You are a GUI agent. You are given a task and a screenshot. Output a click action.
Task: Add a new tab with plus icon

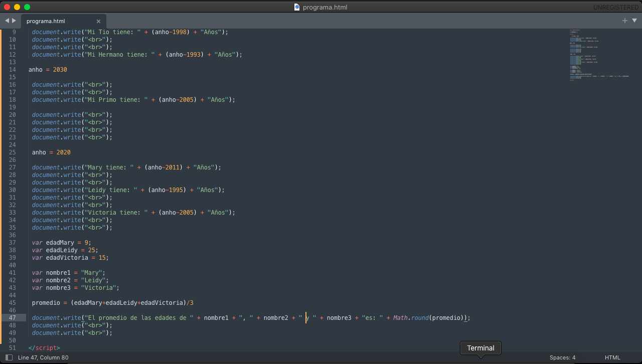coord(625,21)
